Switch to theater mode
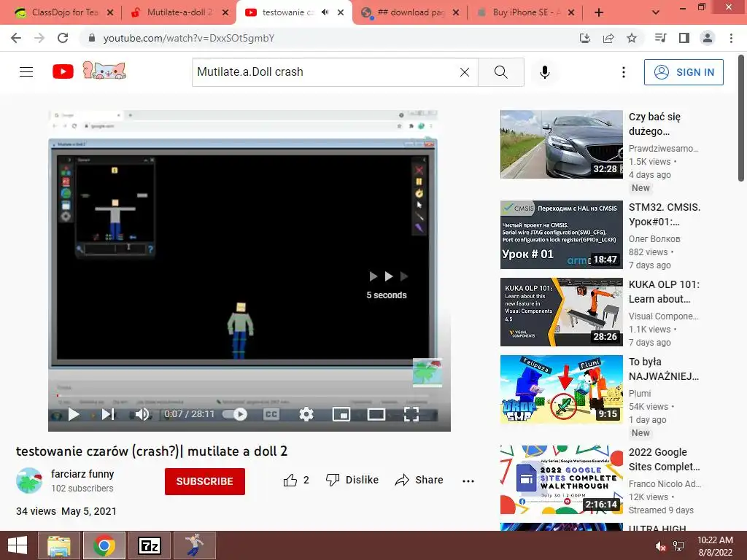 pos(376,414)
